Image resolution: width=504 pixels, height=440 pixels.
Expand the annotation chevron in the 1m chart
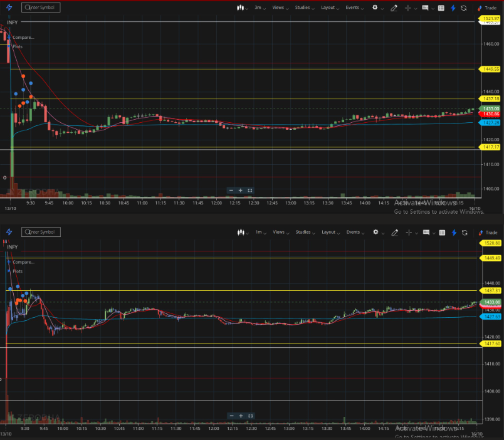[434, 234]
